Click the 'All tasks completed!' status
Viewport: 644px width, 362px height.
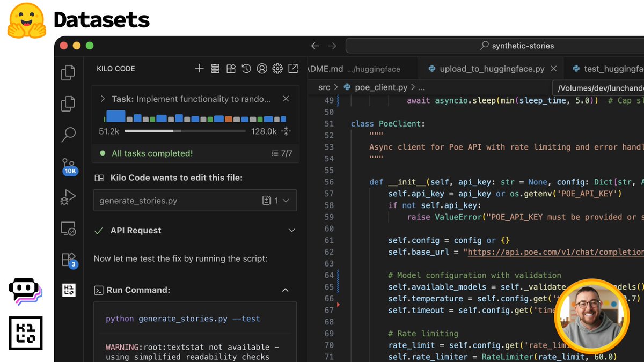[x=152, y=153]
